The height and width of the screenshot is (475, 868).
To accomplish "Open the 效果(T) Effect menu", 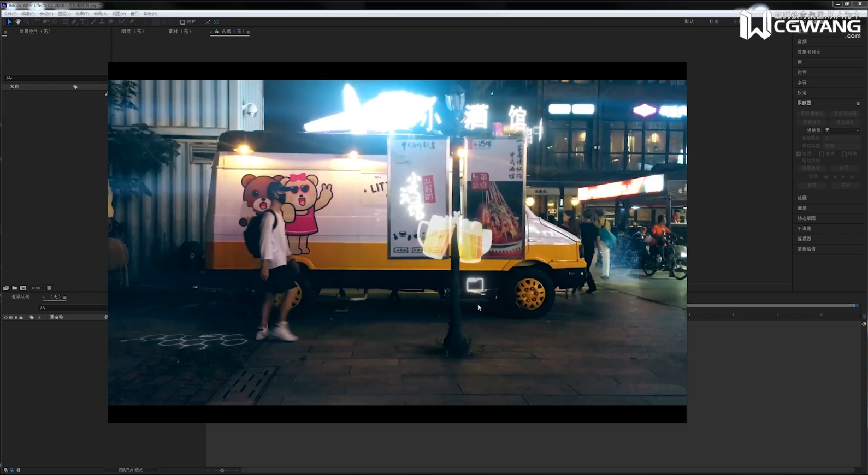I will pos(82,14).
